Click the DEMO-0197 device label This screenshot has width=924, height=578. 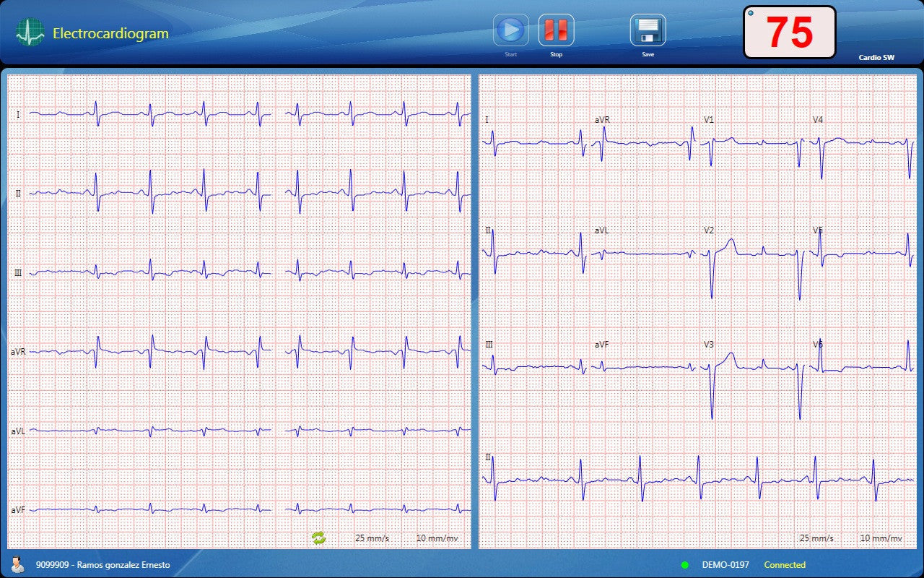pos(725,565)
